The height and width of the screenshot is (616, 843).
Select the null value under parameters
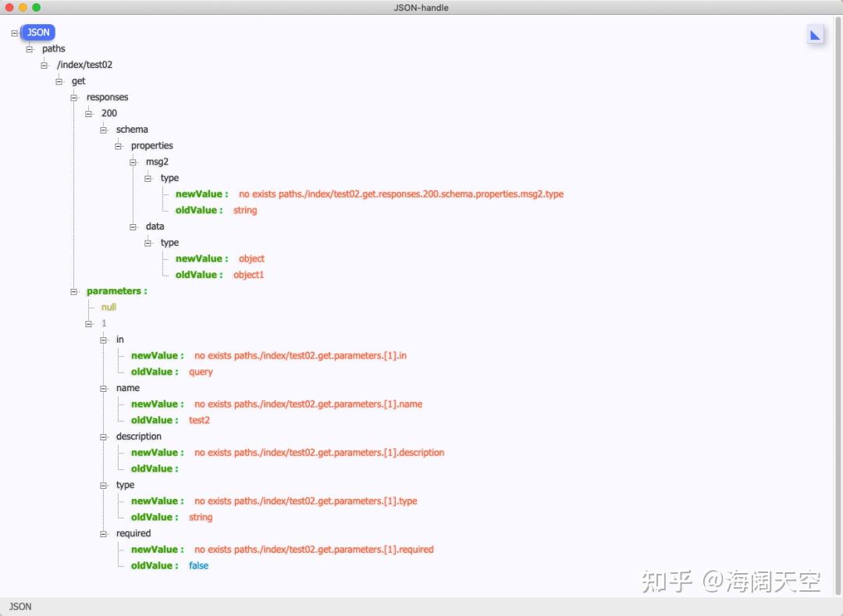[108, 307]
